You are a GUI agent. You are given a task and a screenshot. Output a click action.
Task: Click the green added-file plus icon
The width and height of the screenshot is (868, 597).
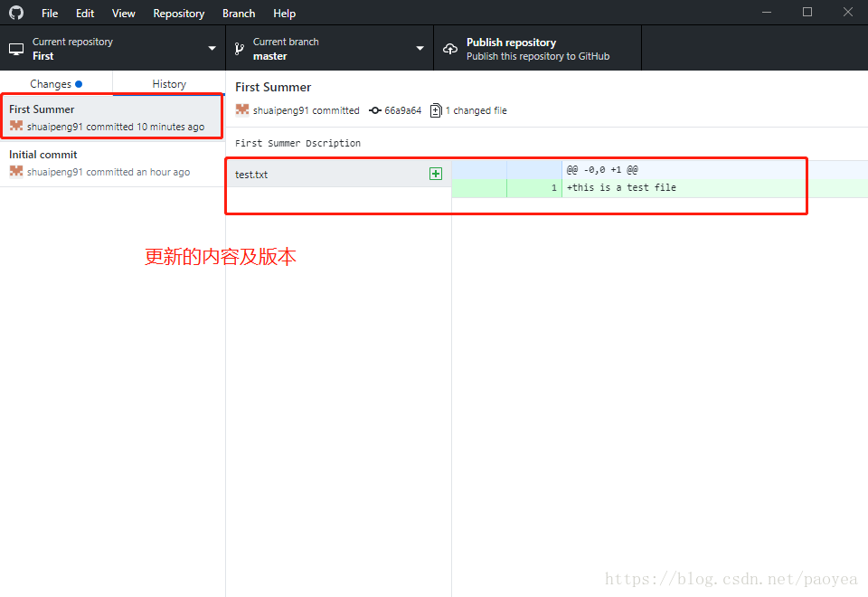pyautogui.click(x=436, y=174)
